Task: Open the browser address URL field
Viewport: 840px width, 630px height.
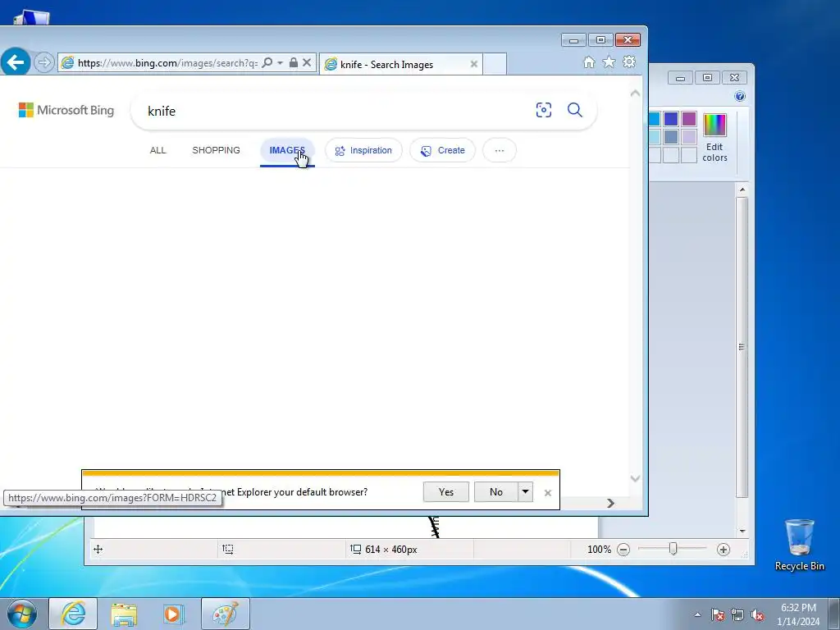Action: click(167, 62)
